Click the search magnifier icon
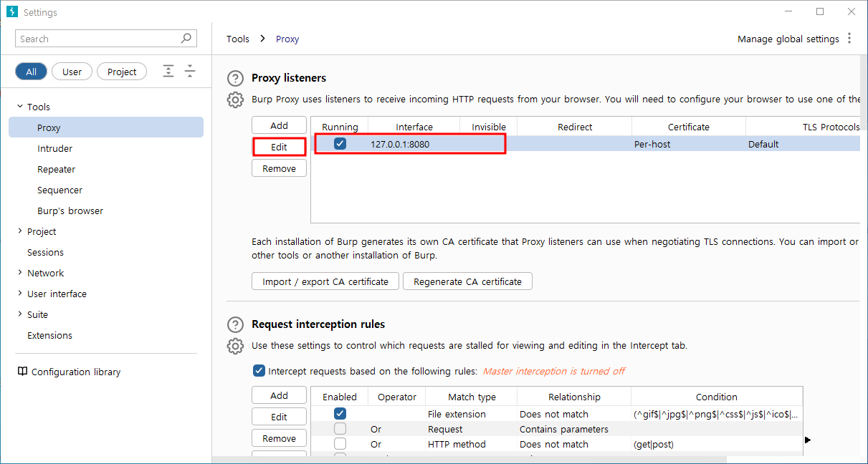 click(186, 39)
